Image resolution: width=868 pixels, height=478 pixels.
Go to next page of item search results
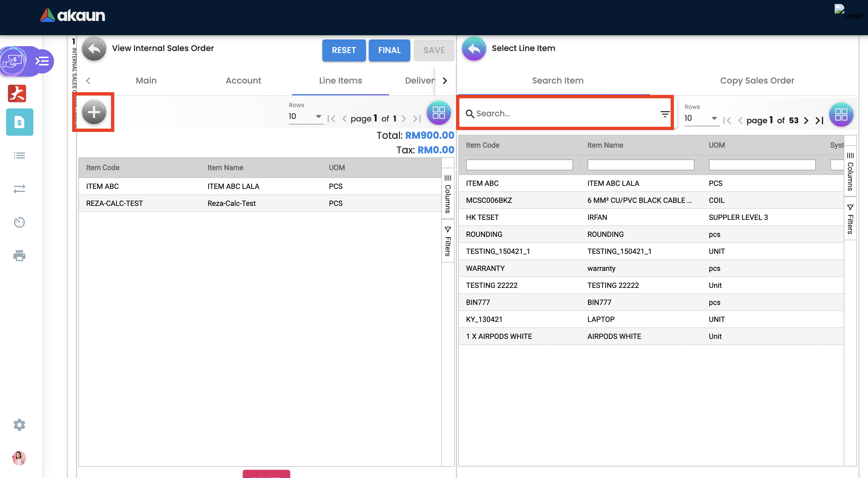pyautogui.click(x=806, y=121)
